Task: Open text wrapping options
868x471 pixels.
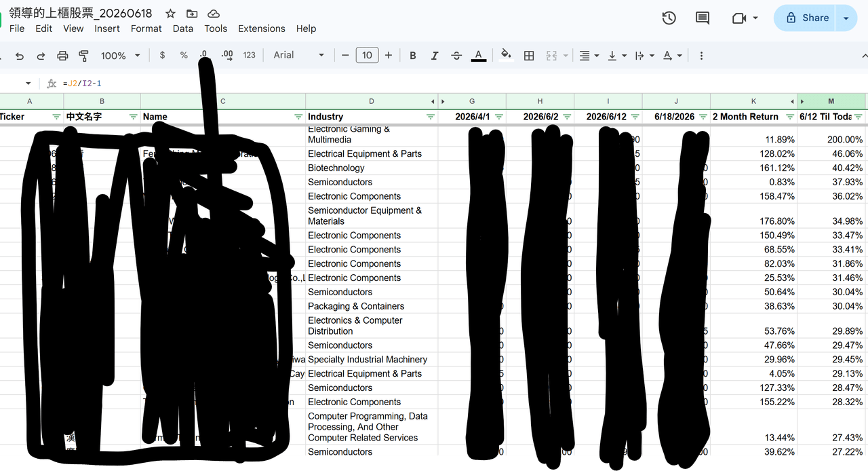Action: [x=644, y=56]
